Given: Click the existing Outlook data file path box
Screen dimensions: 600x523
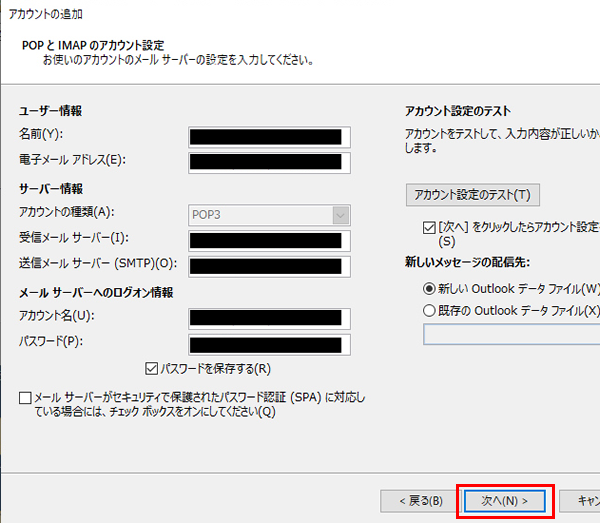Looking at the screenshot, I should pos(511,334).
